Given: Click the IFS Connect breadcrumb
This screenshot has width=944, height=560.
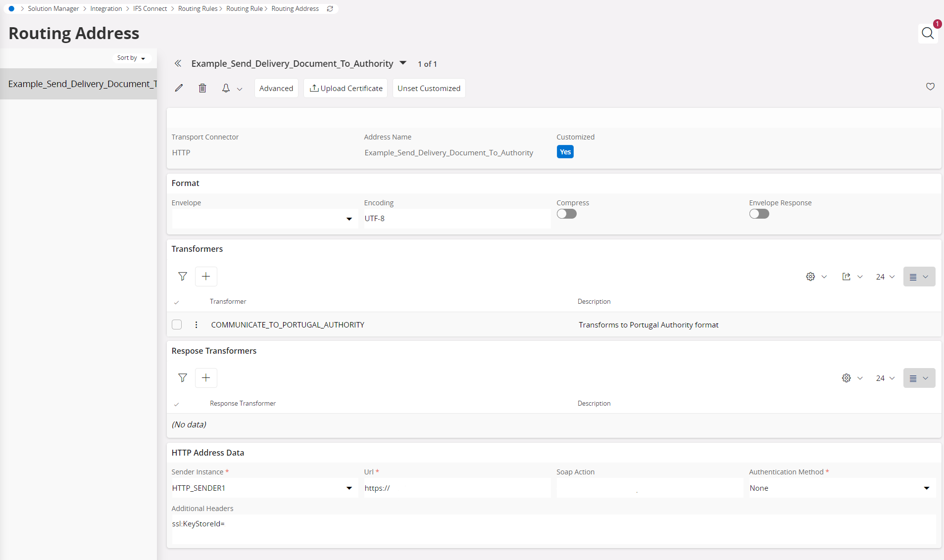Looking at the screenshot, I should pyautogui.click(x=150, y=8).
